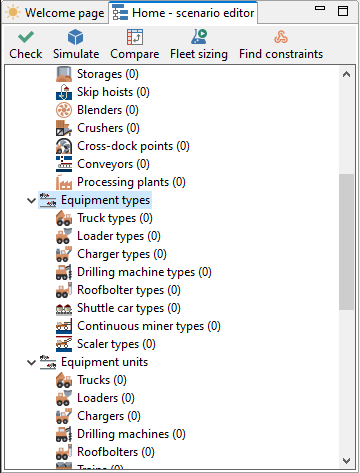Select the Drilling machines icon
Image resolution: width=360 pixels, height=473 pixels.
pyautogui.click(x=64, y=434)
